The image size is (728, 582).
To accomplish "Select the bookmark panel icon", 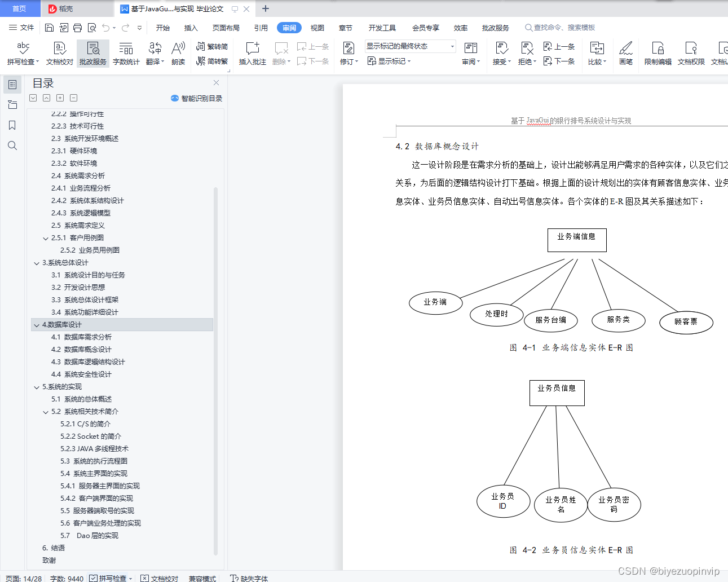I will pyautogui.click(x=12, y=125).
